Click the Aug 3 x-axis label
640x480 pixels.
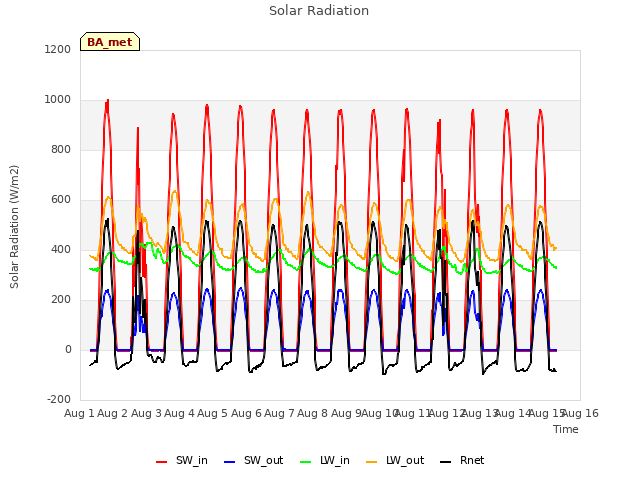coord(146,413)
